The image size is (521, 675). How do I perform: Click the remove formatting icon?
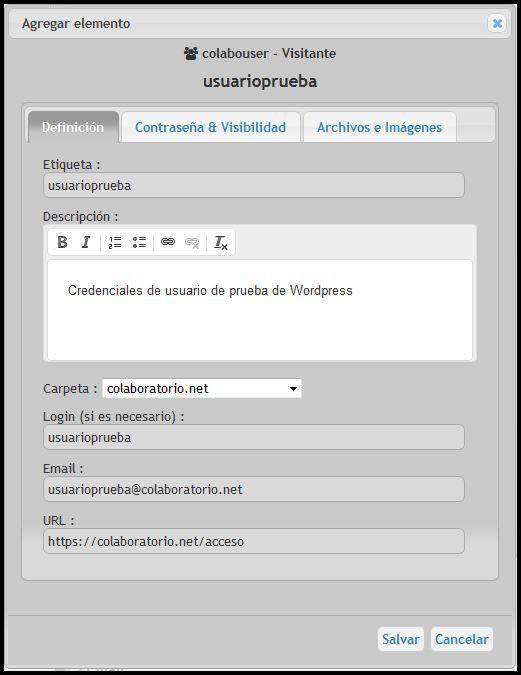221,242
